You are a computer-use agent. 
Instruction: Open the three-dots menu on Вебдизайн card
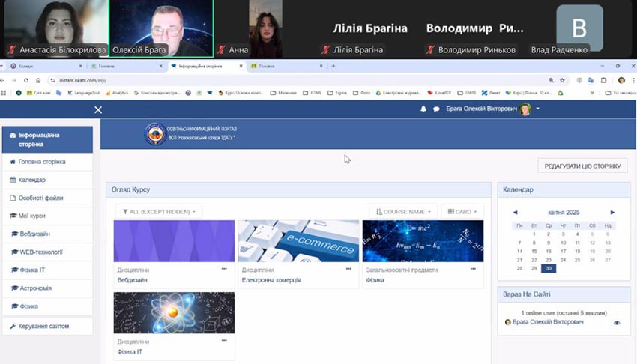coord(224,268)
